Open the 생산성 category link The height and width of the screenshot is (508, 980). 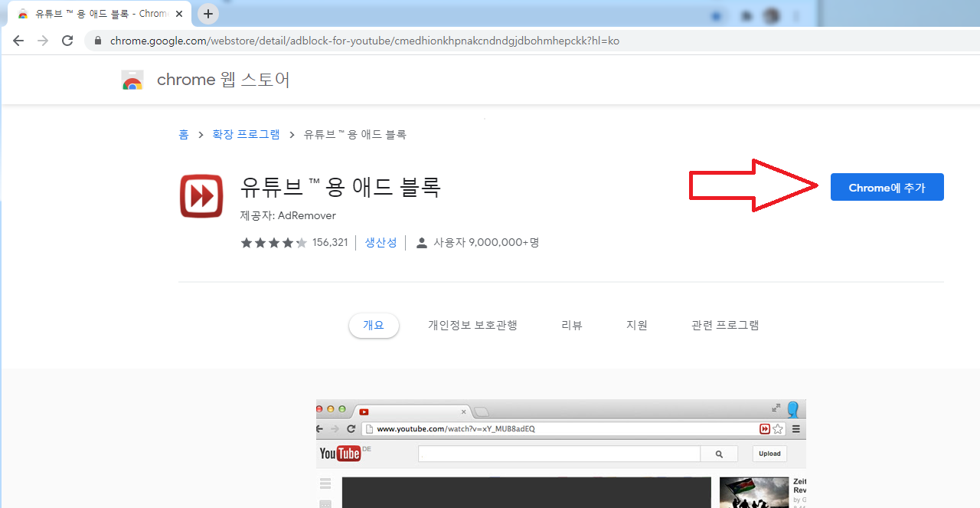[381, 242]
